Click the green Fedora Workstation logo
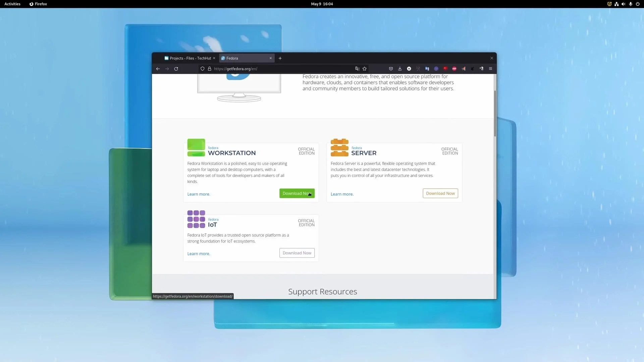 (x=196, y=148)
